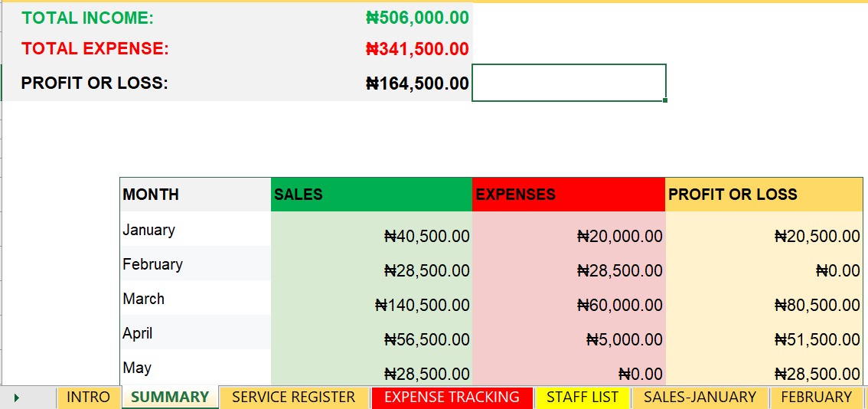The width and height of the screenshot is (868, 409).
Task: Open the SALES-JANUARY sheet tab
Action: 700,398
